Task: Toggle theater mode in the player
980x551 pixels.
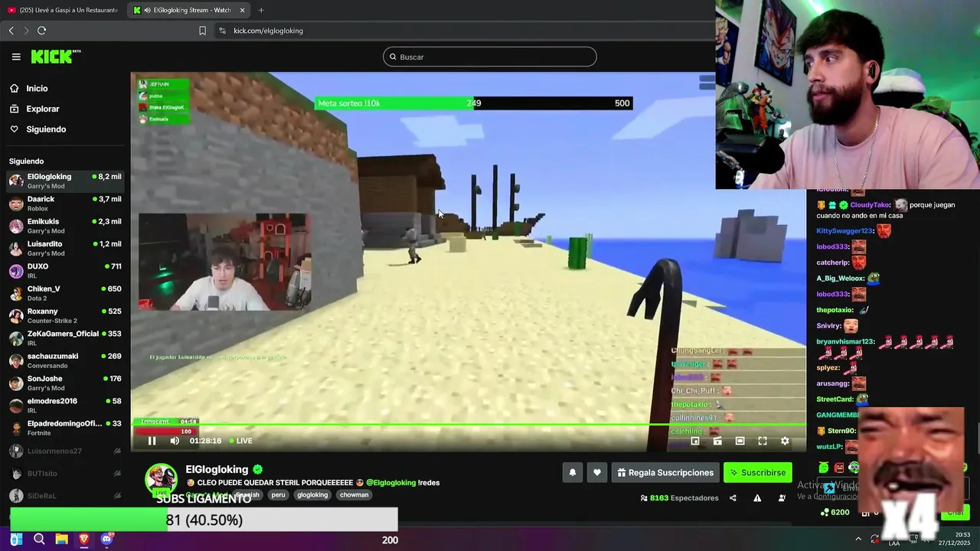Action: tap(740, 441)
